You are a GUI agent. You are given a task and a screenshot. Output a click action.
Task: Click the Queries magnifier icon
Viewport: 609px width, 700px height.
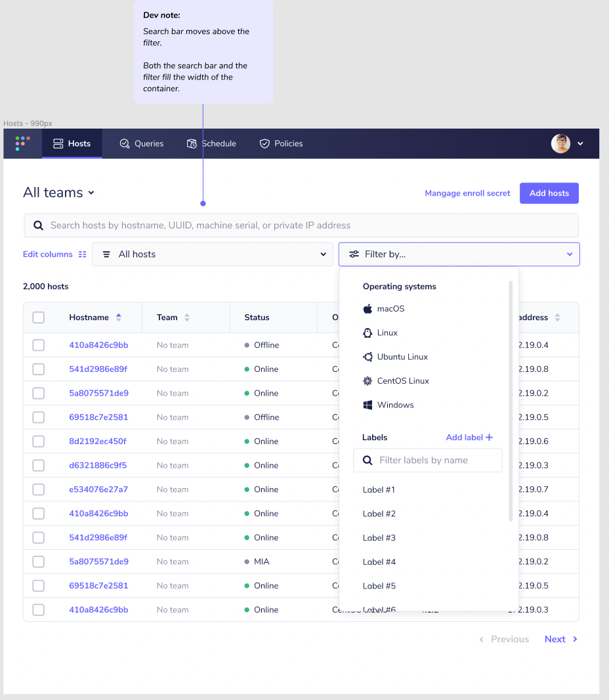pyautogui.click(x=125, y=143)
